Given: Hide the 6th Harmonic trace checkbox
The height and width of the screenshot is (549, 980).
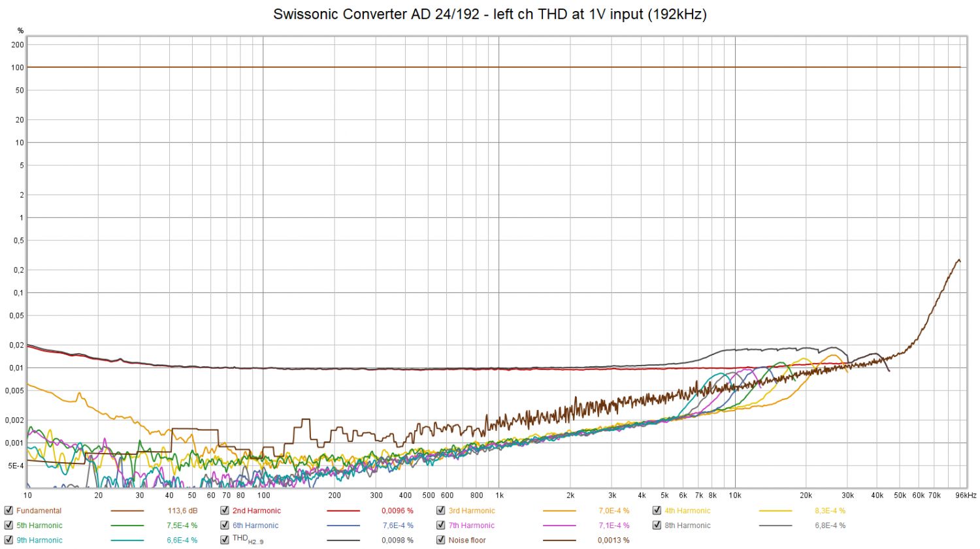Looking at the screenshot, I should coord(225,525).
